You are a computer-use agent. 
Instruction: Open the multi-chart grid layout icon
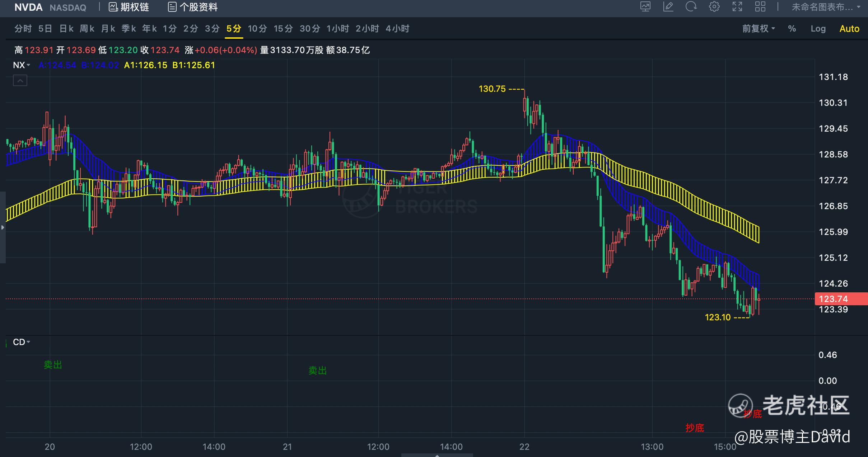760,7
